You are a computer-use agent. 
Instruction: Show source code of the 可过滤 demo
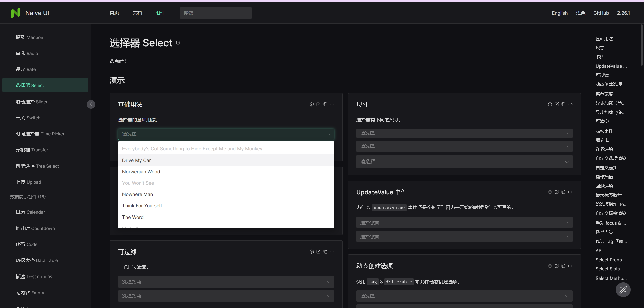(332, 252)
